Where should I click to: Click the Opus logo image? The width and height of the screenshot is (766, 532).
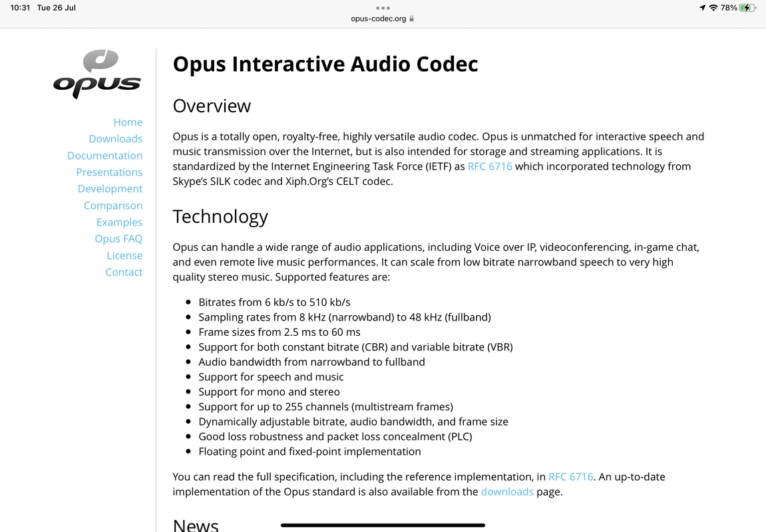(97, 74)
